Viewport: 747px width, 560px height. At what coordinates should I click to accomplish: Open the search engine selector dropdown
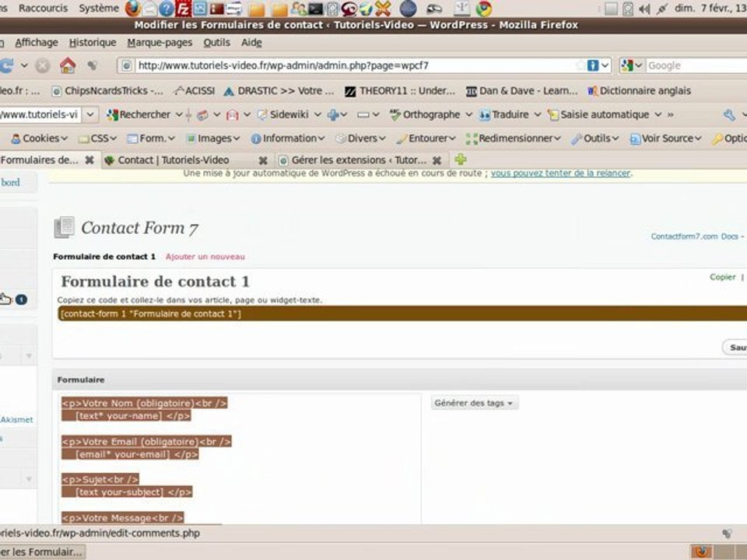[x=632, y=65]
